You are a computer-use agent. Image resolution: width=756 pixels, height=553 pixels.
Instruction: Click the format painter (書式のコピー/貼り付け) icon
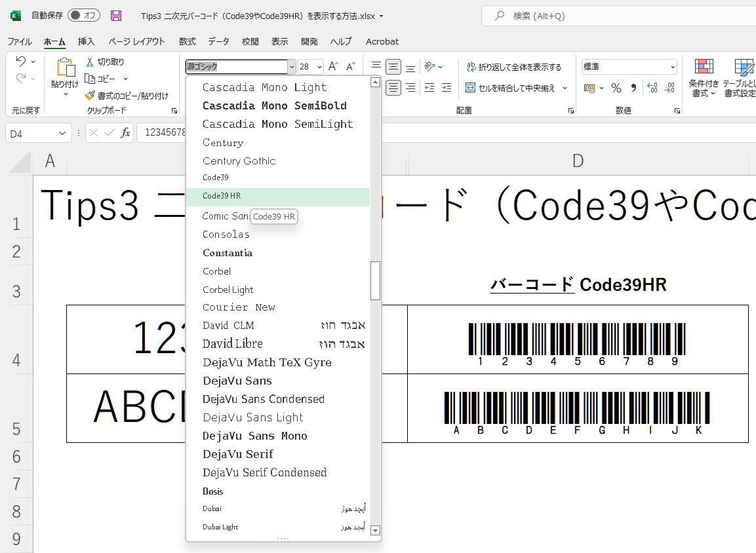(x=90, y=96)
